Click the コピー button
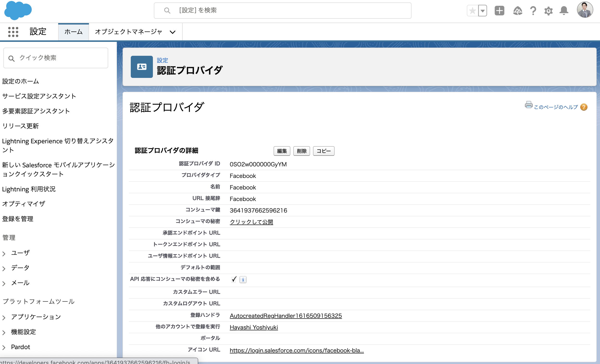 click(323, 151)
